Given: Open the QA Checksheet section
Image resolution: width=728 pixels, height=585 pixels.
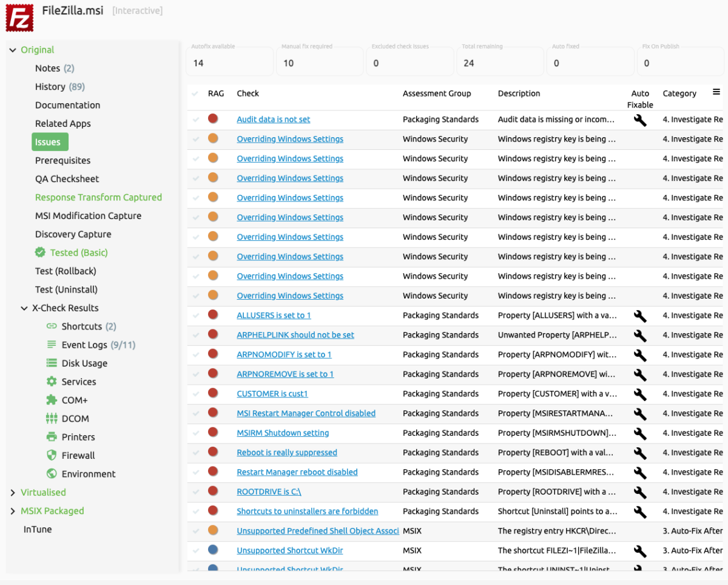Looking at the screenshot, I should point(67,179).
